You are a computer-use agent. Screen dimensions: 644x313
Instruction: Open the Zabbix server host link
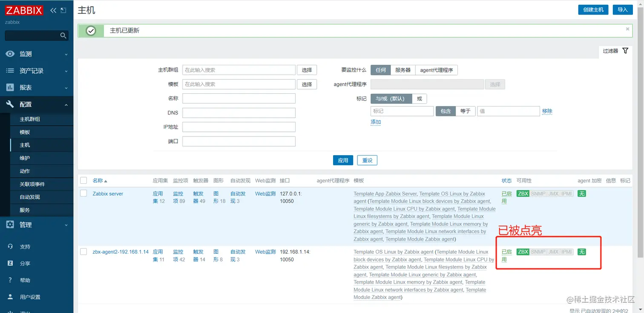(108, 194)
